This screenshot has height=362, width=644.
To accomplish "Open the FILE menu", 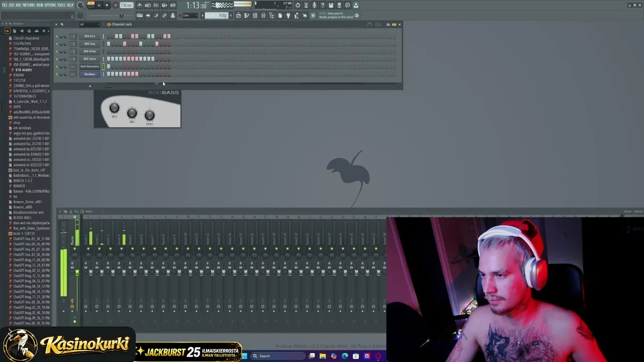I will (5, 5).
